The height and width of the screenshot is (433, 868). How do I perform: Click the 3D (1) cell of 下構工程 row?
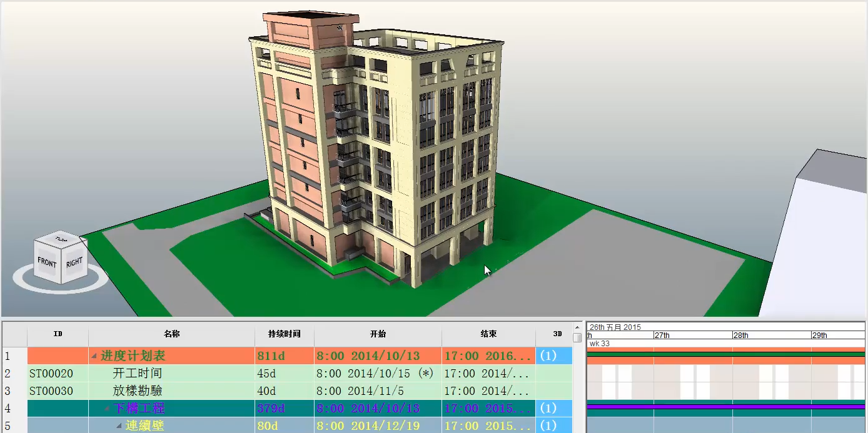coord(554,409)
